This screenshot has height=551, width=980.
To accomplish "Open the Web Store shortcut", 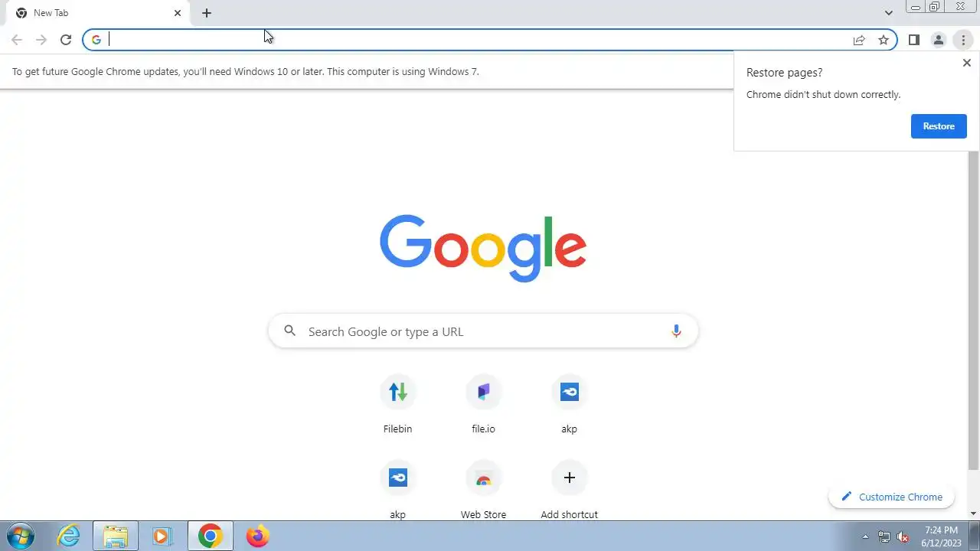I will click(483, 490).
